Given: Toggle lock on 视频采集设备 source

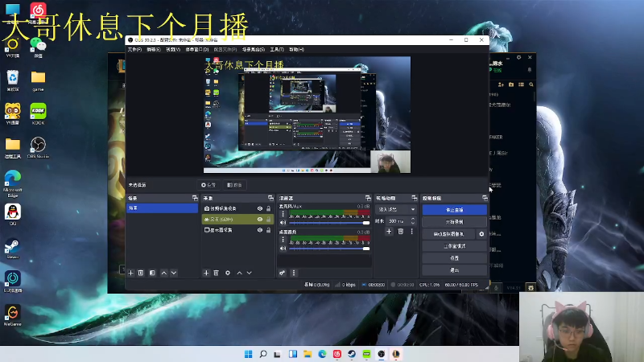Looking at the screenshot, I should 269,208.
